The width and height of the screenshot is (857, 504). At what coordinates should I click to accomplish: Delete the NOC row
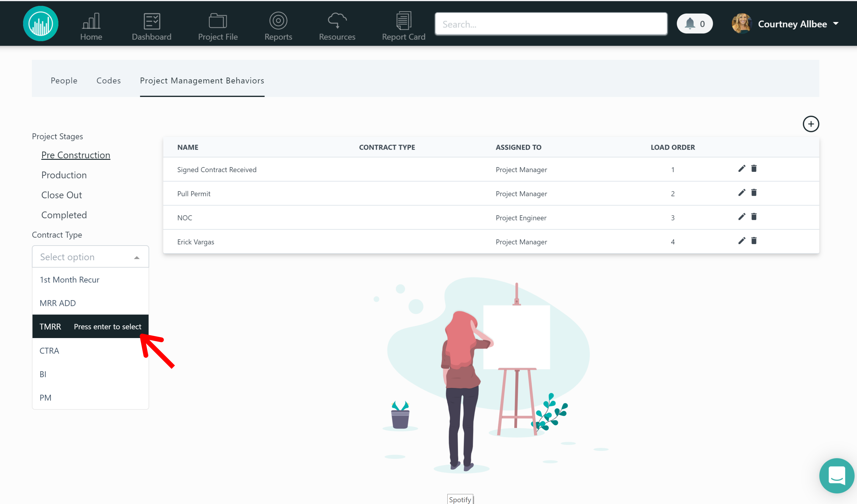(753, 217)
